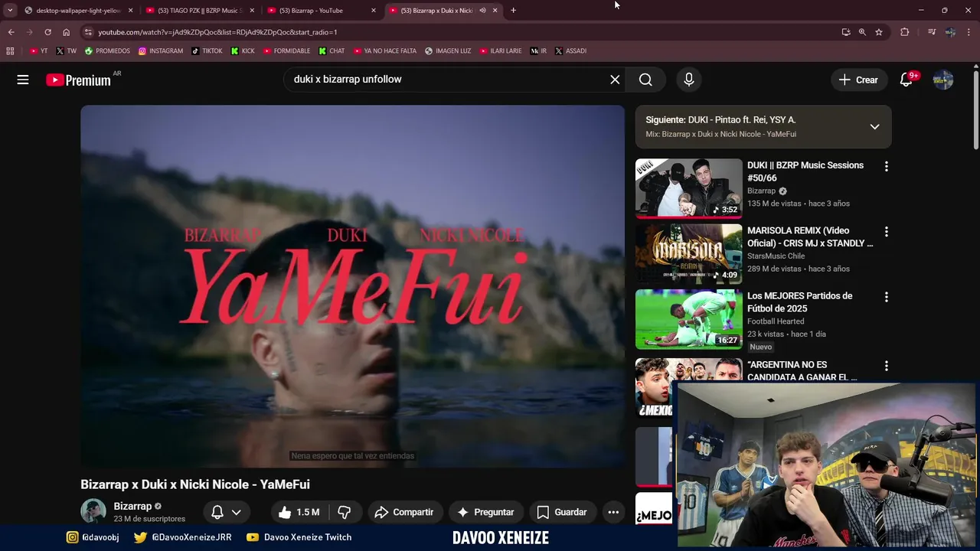980x551 pixels.
Task: Close the Bizarrap - YouTube tab
Action: (x=374, y=11)
